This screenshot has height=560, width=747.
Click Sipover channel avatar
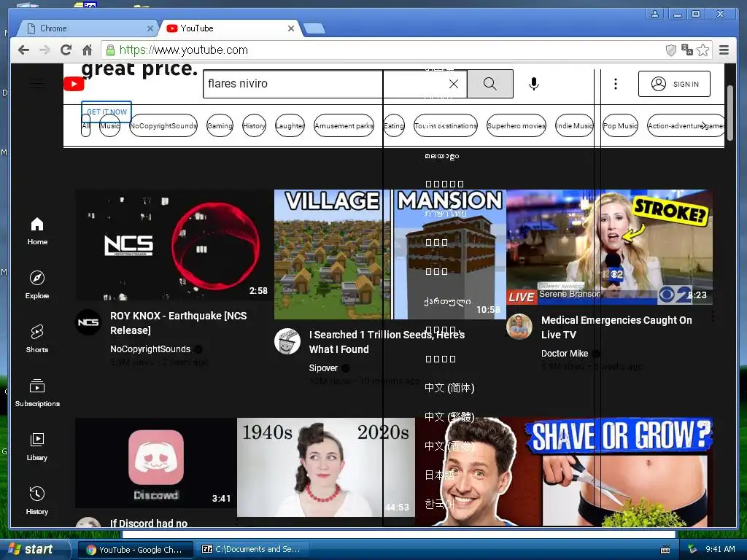287,341
